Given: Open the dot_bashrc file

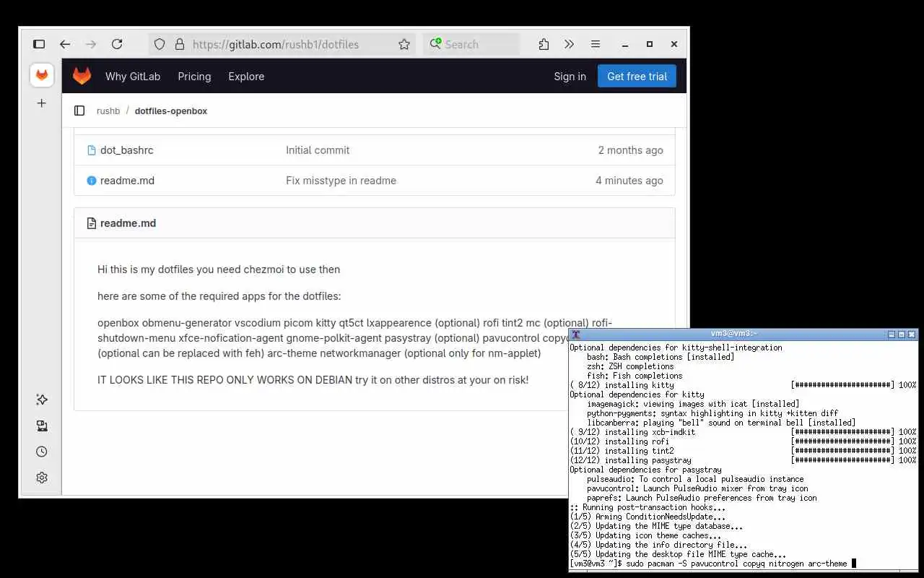Looking at the screenshot, I should [127, 150].
